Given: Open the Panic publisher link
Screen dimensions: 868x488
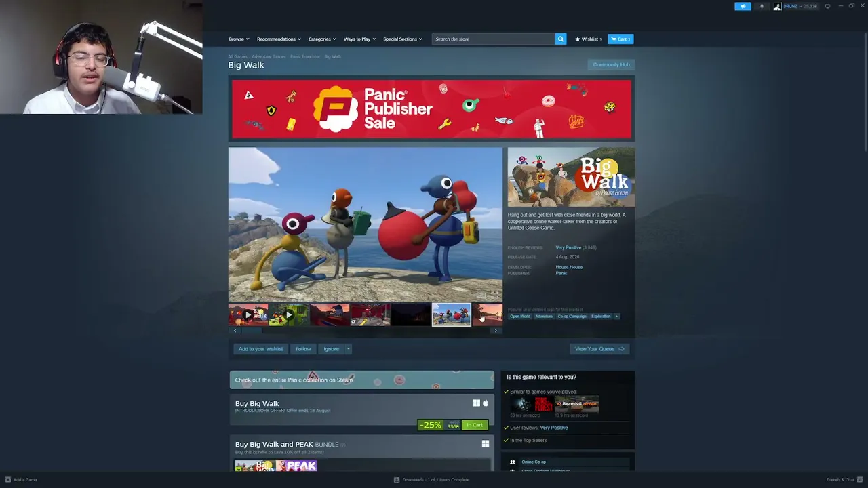Looking at the screenshot, I should pyautogui.click(x=561, y=273).
